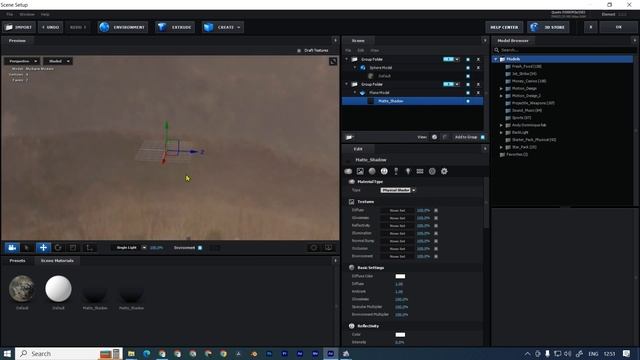Toggle visibility square of Sphere Model
The image size is (640, 360).
(468, 68)
